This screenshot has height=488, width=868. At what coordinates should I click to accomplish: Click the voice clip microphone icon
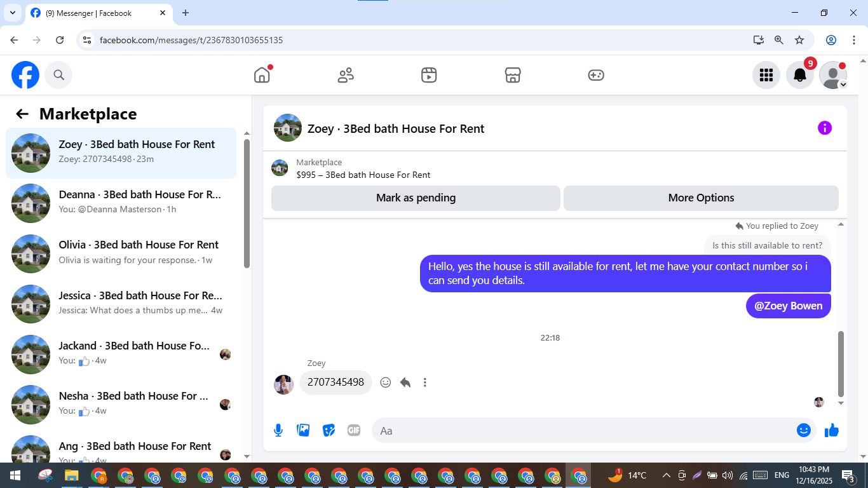point(278,430)
